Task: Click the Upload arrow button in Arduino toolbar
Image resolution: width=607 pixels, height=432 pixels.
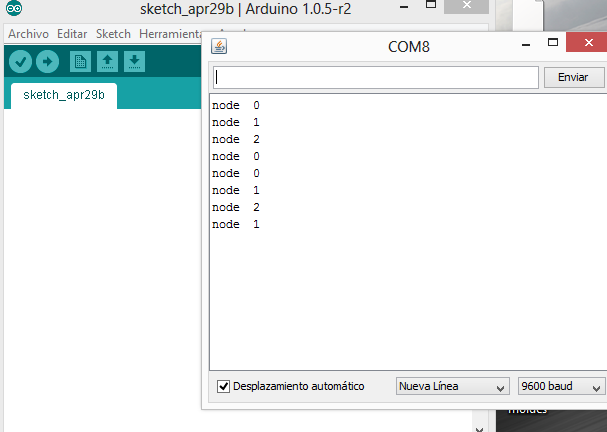Action: click(x=47, y=62)
